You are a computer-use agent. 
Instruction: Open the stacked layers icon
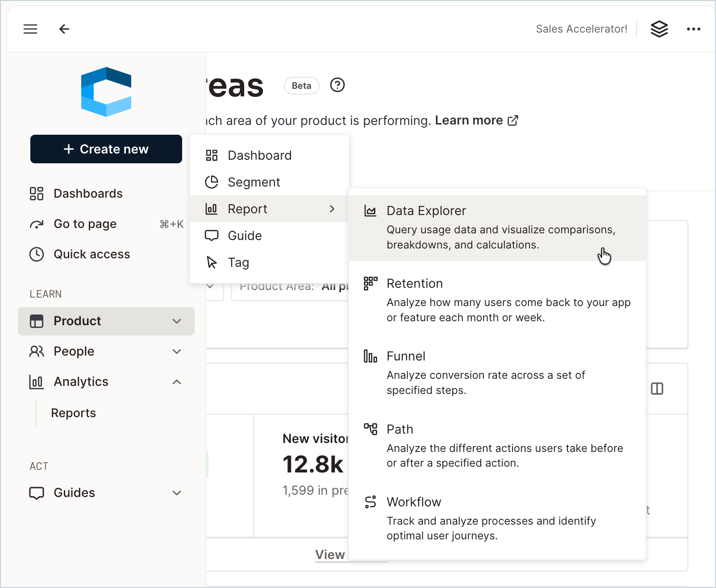pos(659,29)
